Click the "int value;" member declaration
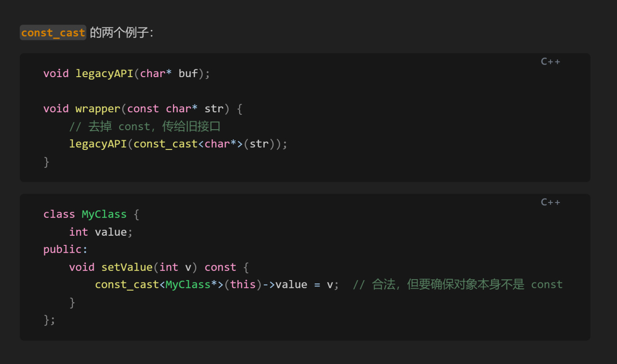617x364 pixels. coord(101,232)
